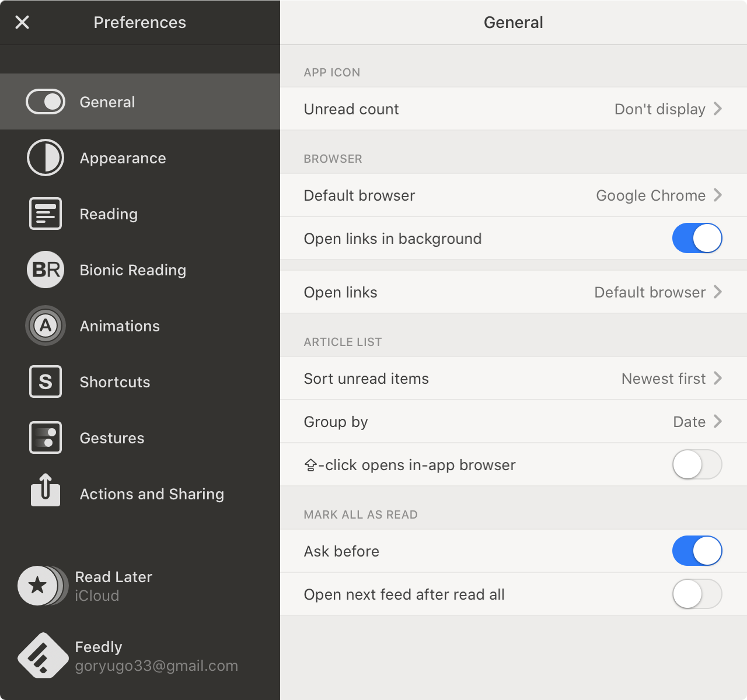Viewport: 747px width, 700px height.
Task: Enable shift-click opens in-app browser toggle
Action: click(697, 464)
